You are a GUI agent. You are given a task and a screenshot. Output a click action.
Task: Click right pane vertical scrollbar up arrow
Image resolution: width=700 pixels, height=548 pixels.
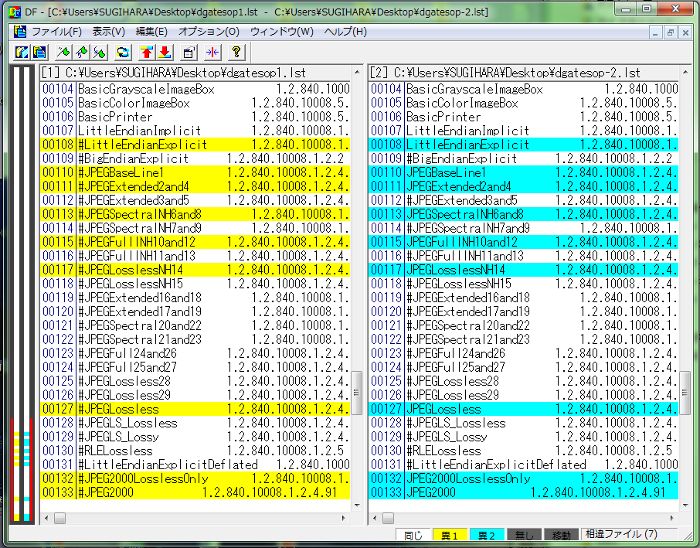tap(685, 72)
